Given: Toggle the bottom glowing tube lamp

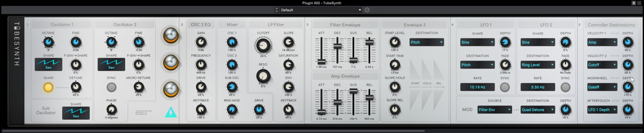Looking at the screenshot, I should (171, 90).
